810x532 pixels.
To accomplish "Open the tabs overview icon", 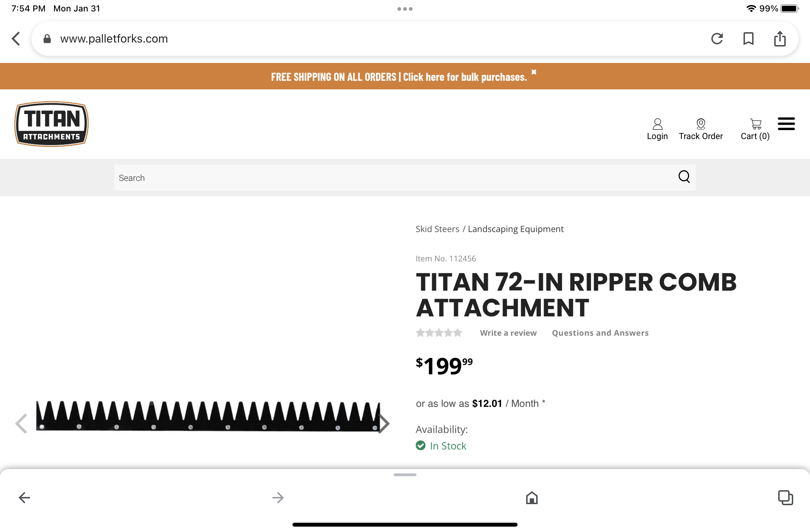I will click(x=786, y=497).
